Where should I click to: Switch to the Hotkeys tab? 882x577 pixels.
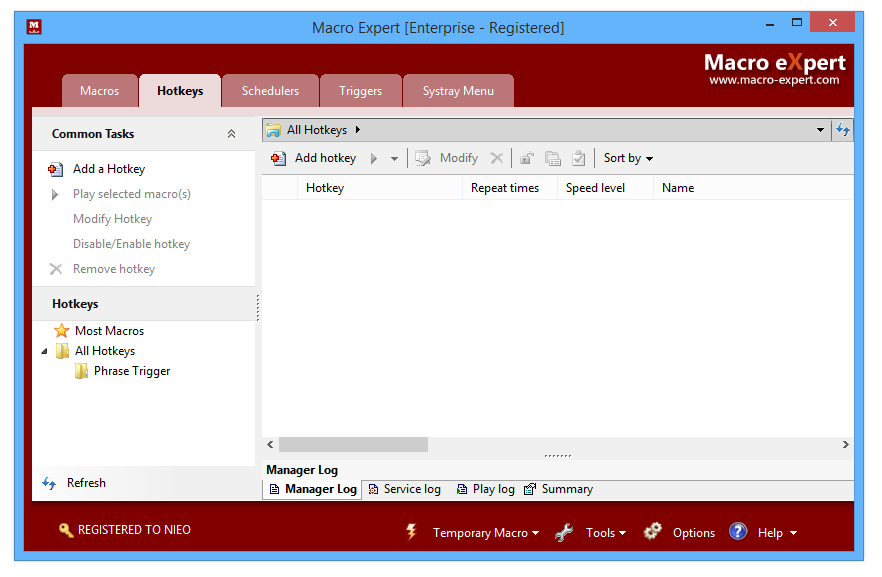[x=180, y=91]
